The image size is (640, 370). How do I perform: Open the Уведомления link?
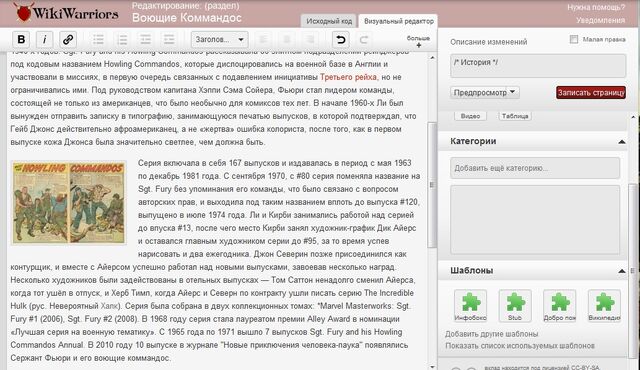(x=600, y=20)
